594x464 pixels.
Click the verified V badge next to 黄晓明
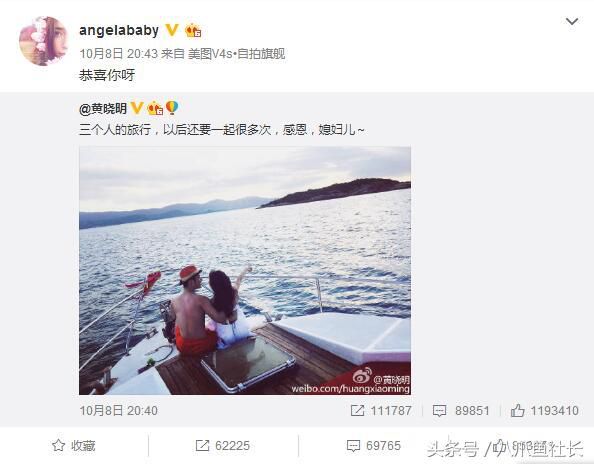pyautogui.click(x=137, y=108)
